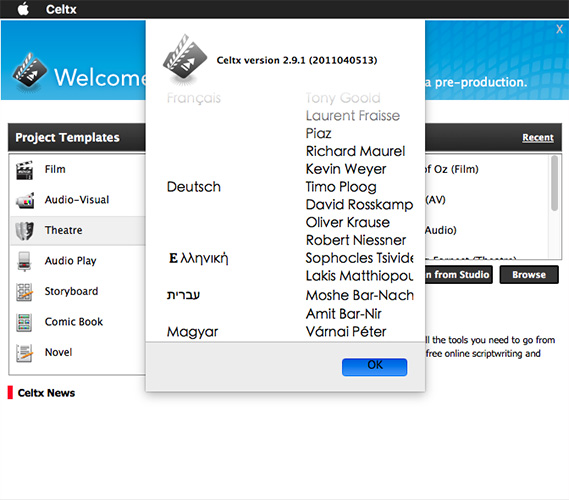Click the name 'Robert Niessner' in credits
Image resolution: width=569 pixels, height=500 pixels.
pos(356,240)
